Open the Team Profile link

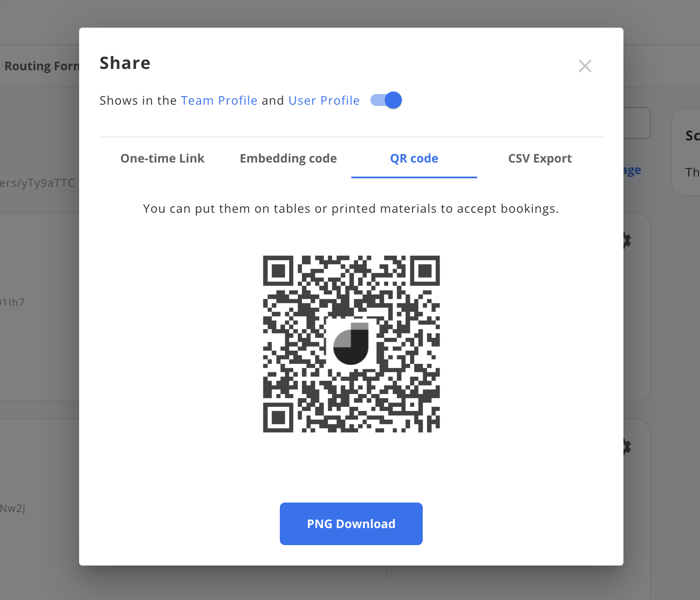(x=219, y=100)
